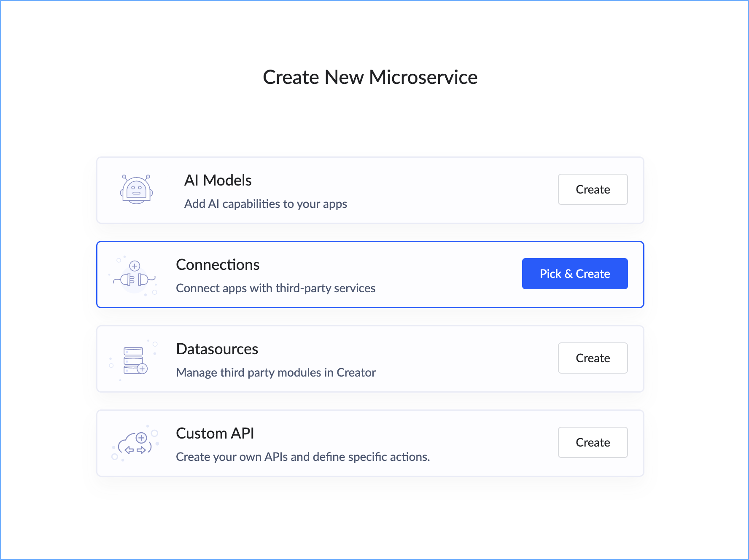The image size is (749, 560).
Task: Click the Connections plug icon
Action: (x=135, y=277)
